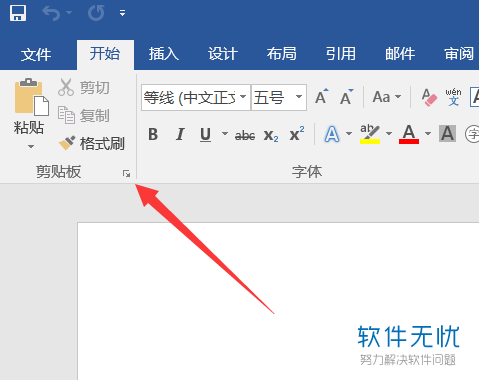The height and width of the screenshot is (380, 479).
Task: Toggle Bold formatting
Action: click(x=153, y=135)
